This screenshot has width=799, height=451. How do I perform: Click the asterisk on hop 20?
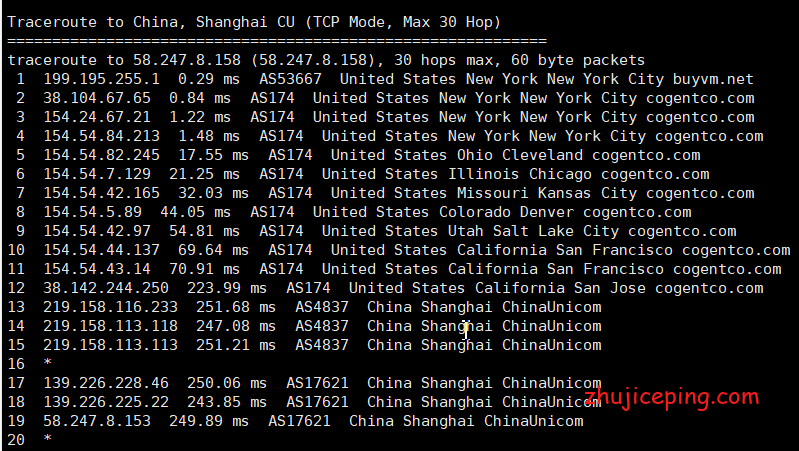pyautogui.click(x=47, y=439)
